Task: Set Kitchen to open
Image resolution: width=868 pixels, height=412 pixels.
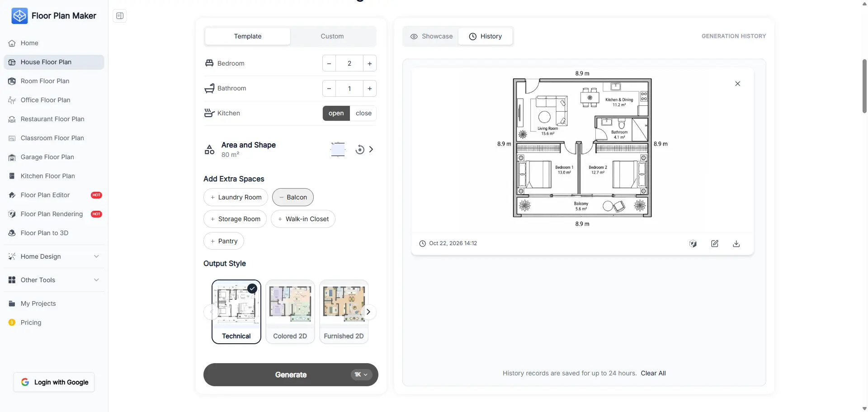Action: pos(336,113)
